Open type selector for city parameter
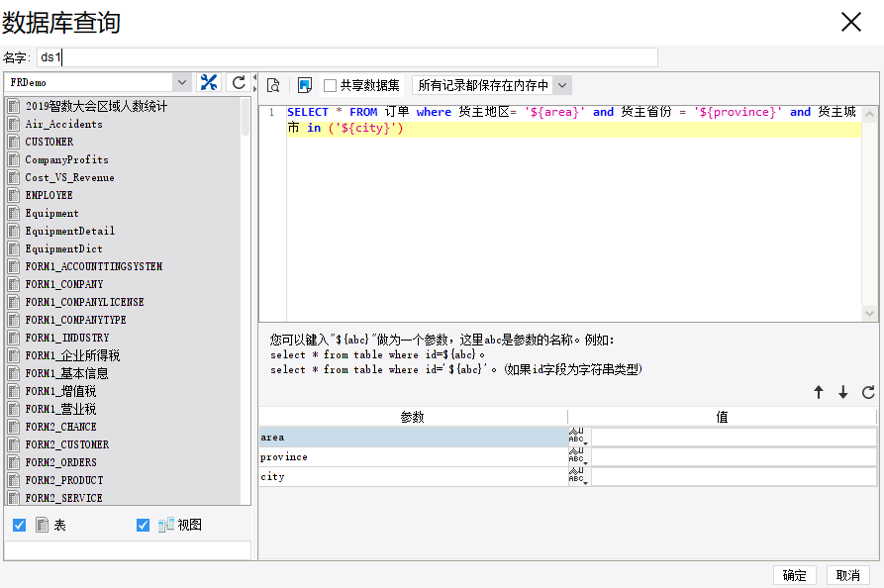The height and width of the screenshot is (588, 884). (x=578, y=476)
